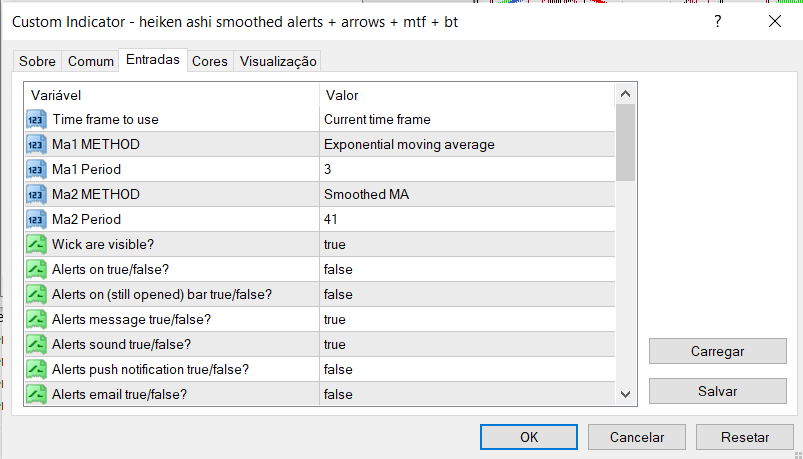Viewport: 803px width, 459px height.
Task: Click the icon beside Time frame to use
Action: tap(36, 119)
